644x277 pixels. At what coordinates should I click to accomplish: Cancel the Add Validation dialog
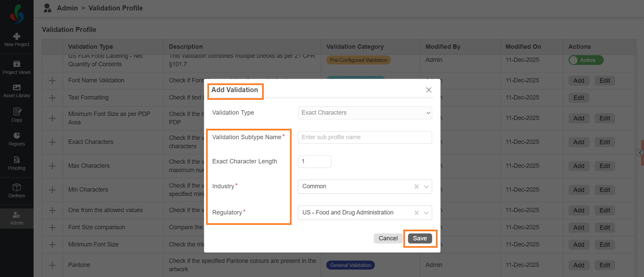click(388, 238)
